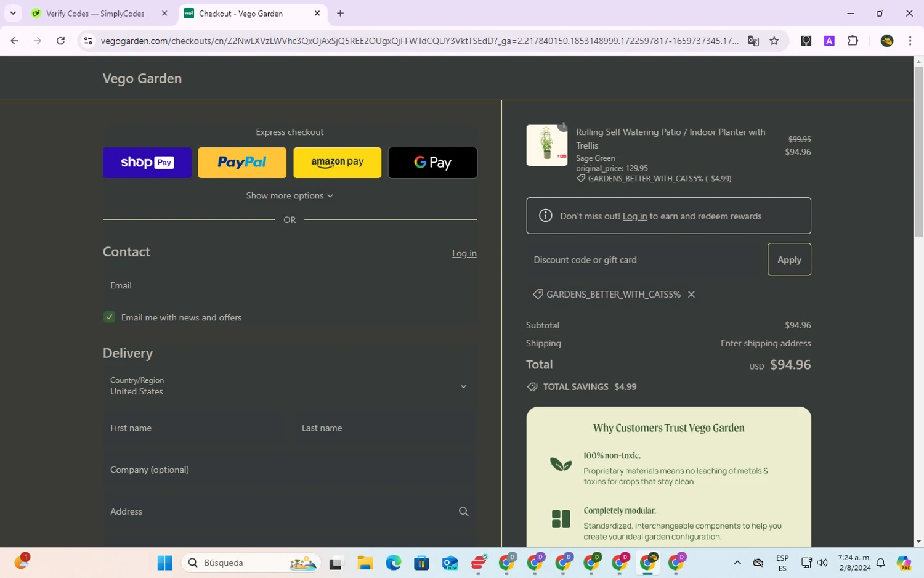Open the volume control in system tray
This screenshot has width=924, height=578.
coord(822,563)
